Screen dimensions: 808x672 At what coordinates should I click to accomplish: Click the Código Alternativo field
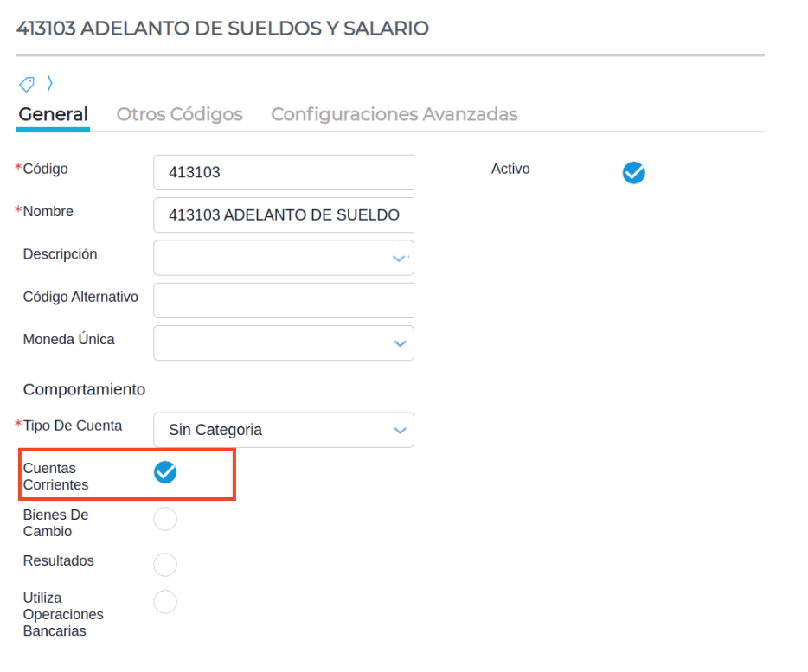(x=283, y=300)
